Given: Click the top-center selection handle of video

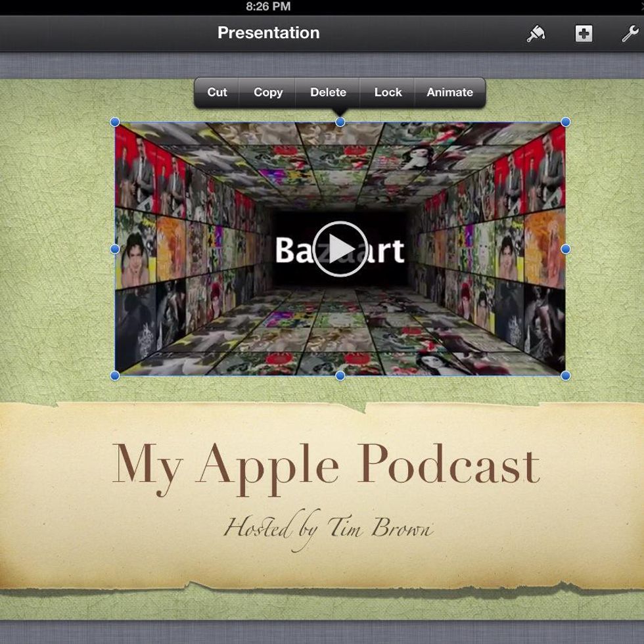Looking at the screenshot, I should tap(340, 122).
